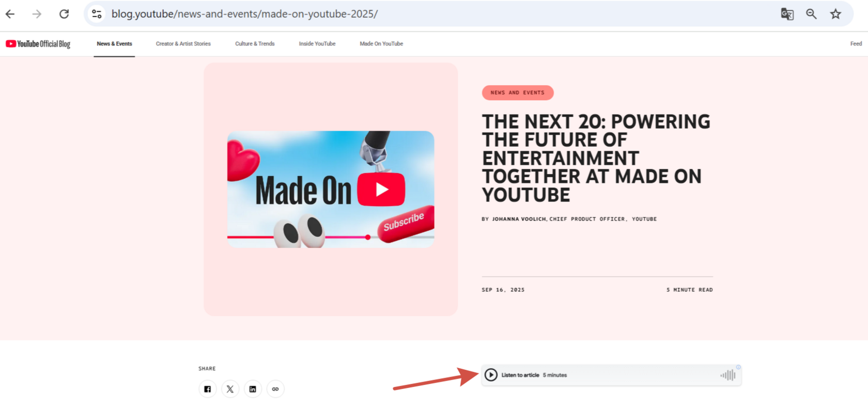Bookmark this page with the star icon
The height and width of the screenshot is (405, 868).
[835, 14]
